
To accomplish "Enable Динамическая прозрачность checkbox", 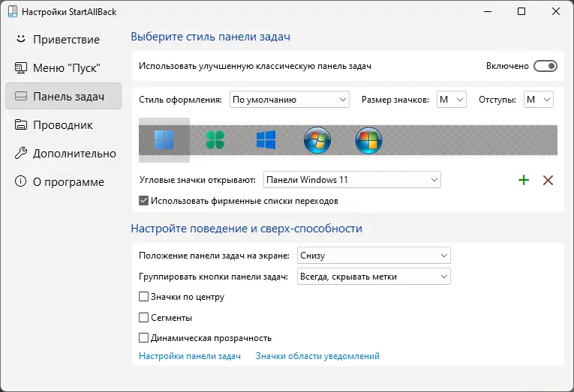I will tap(143, 338).
